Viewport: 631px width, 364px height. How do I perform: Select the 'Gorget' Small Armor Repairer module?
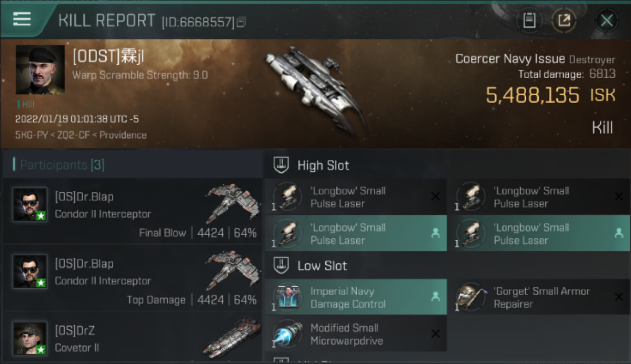click(539, 297)
